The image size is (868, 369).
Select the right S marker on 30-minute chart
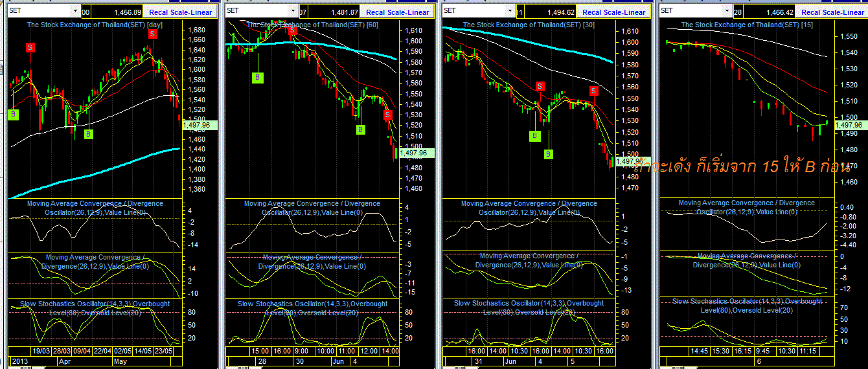(x=593, y=91)
